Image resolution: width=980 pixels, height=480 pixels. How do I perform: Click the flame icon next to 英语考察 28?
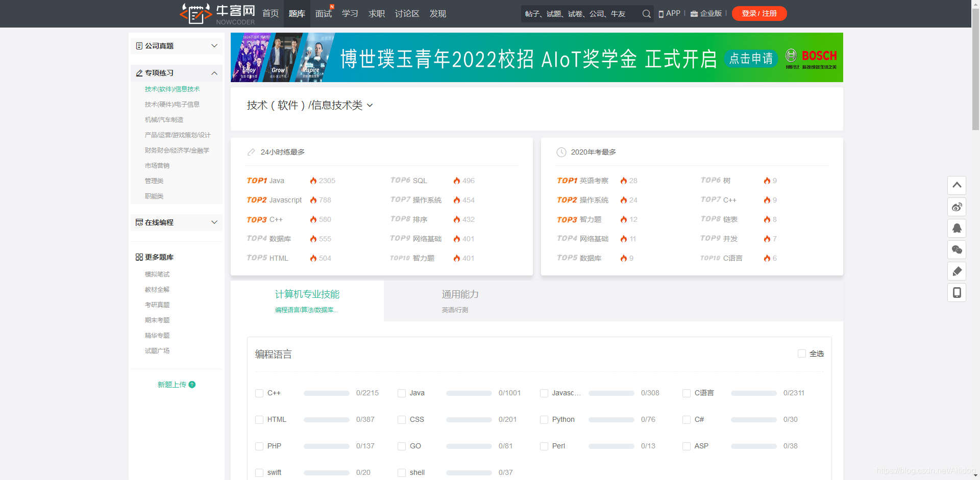coord(624,181)
